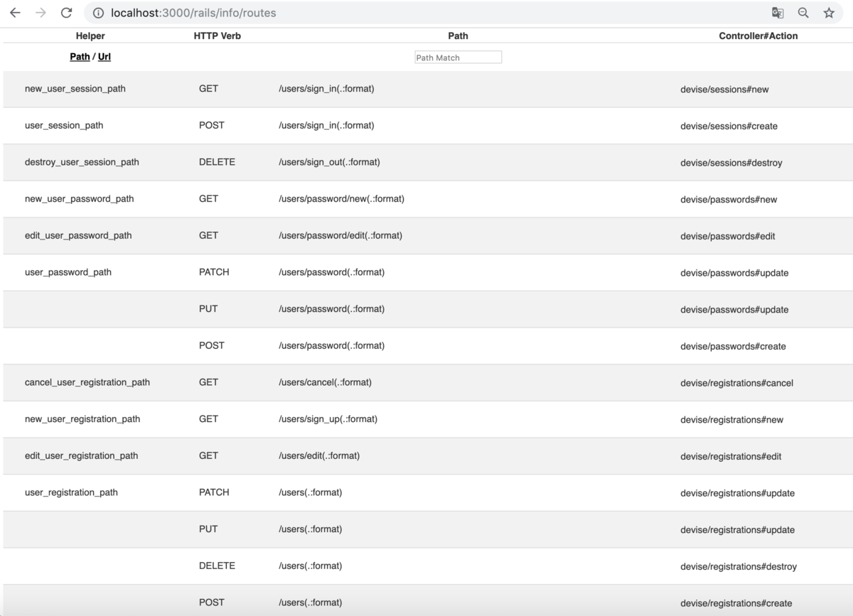Reload the routes page
This screenshot has height=616, width=853.
pos(66,13)
